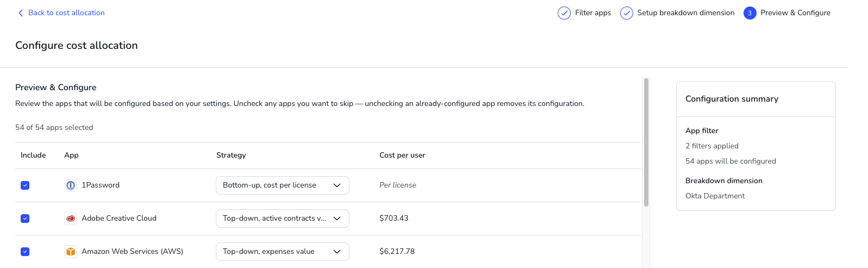Click the 1Password app icon
Screen dimensions: 868x268
(71, 185)
